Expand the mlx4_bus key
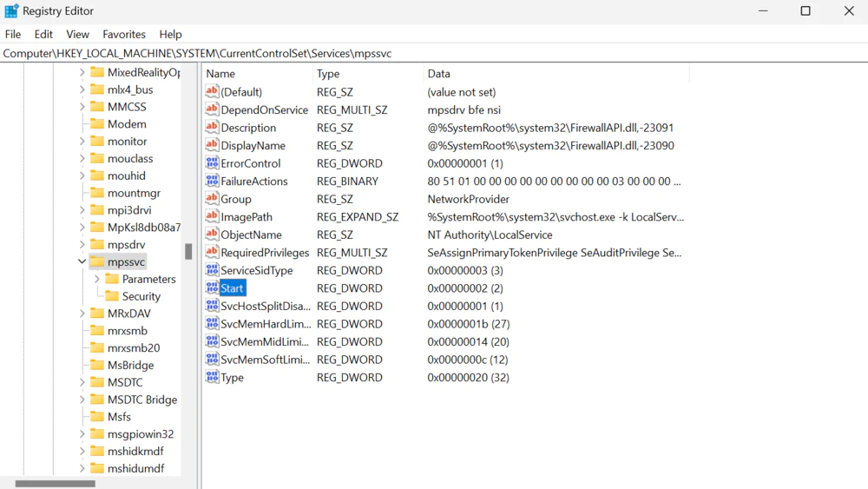Screen dimensions: 868x489 pyautogui.click(x=82, y=89)
